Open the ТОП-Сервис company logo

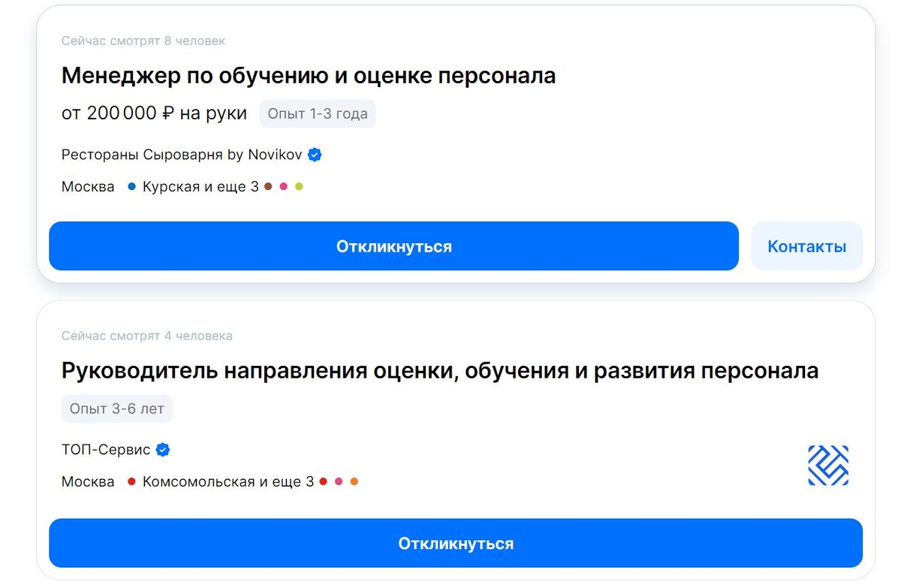[827, 466]
